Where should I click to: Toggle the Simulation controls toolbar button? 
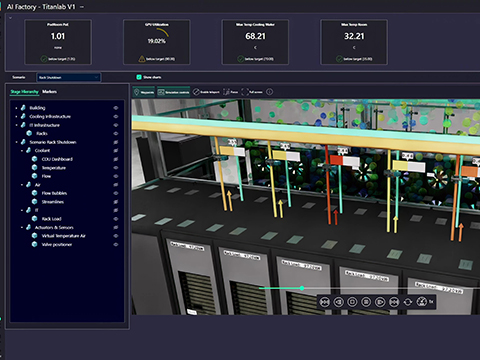(x=173, y=92)
